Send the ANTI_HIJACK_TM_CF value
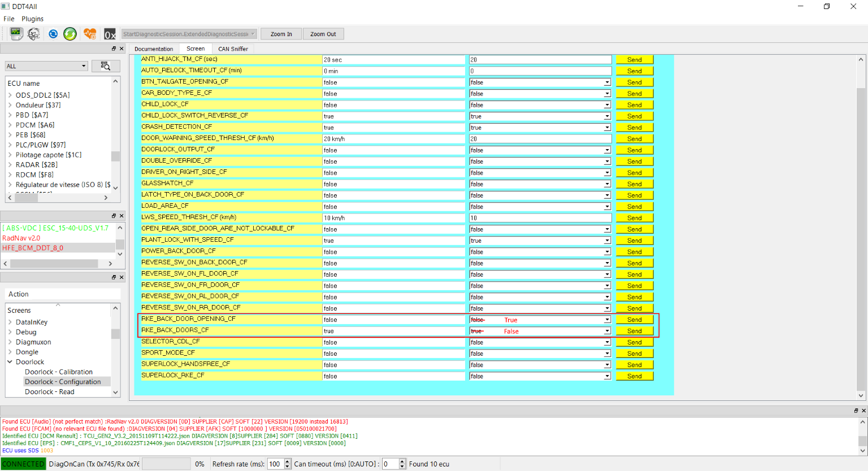 [635, 60]
